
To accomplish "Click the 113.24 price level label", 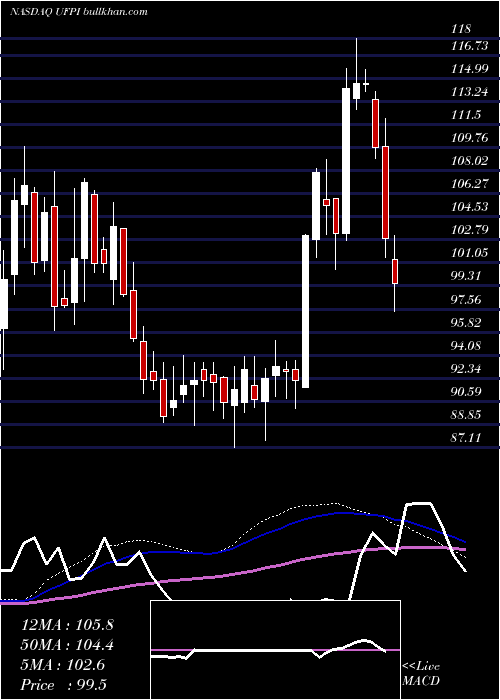I will pos(469,92).
